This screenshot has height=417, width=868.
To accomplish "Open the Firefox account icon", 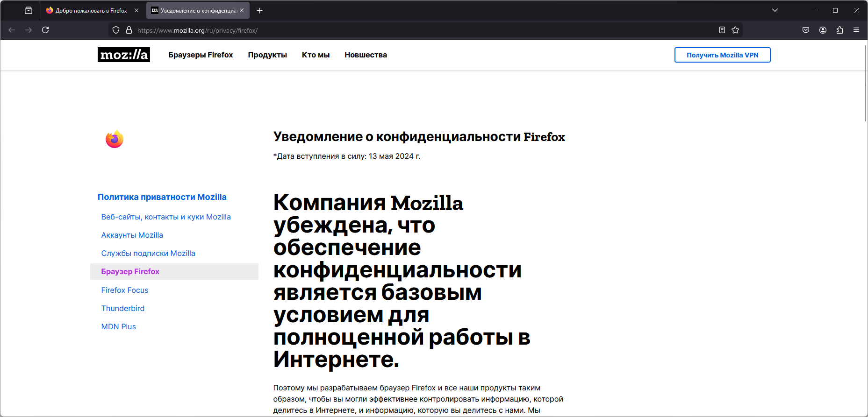I will (x=823, y=30).
